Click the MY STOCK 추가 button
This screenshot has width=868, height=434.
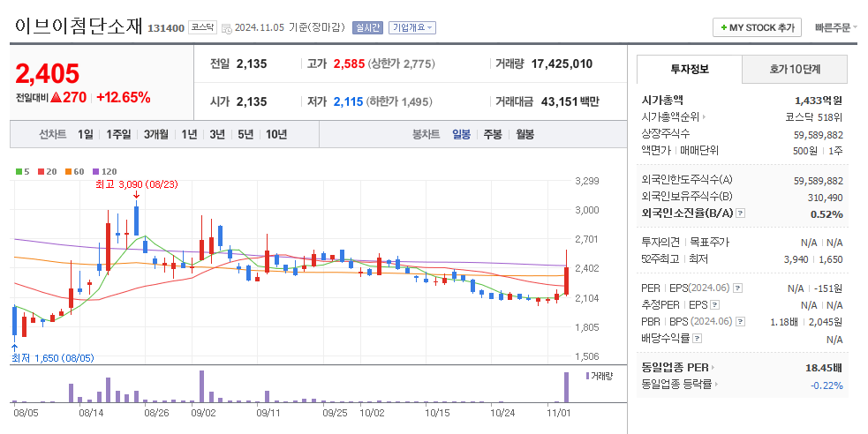757,27
